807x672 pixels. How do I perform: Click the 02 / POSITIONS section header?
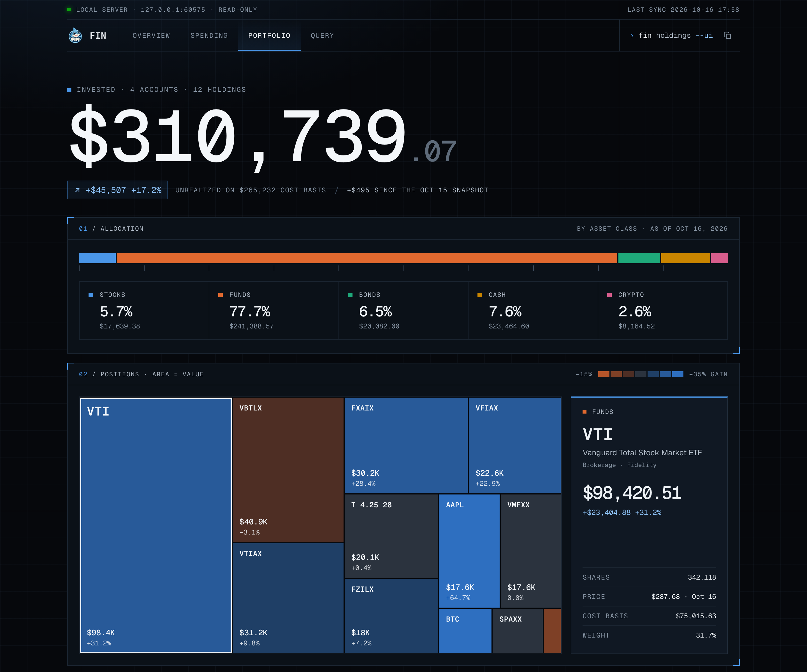pyautogui.click(x=141, y=374)
